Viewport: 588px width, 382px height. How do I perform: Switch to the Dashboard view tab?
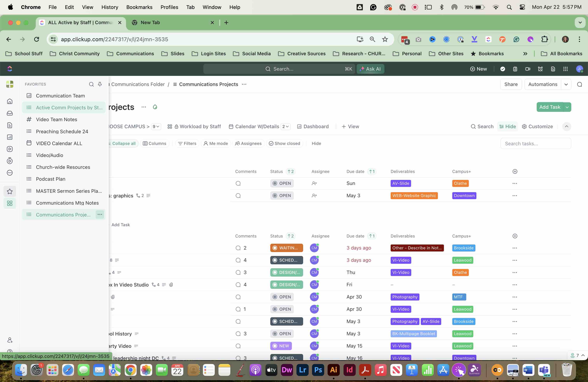click(x=313, y=126)
